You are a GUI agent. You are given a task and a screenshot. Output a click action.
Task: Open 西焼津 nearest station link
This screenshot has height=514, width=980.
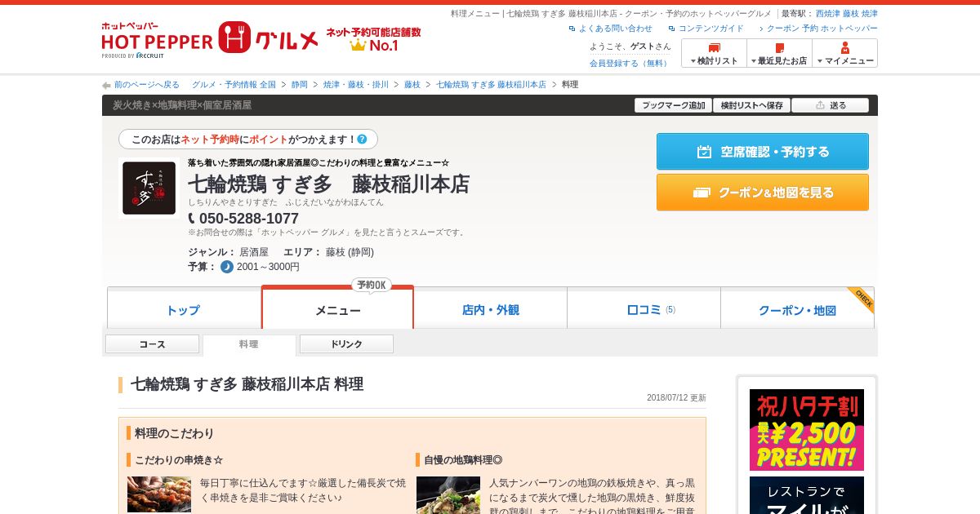827,14
